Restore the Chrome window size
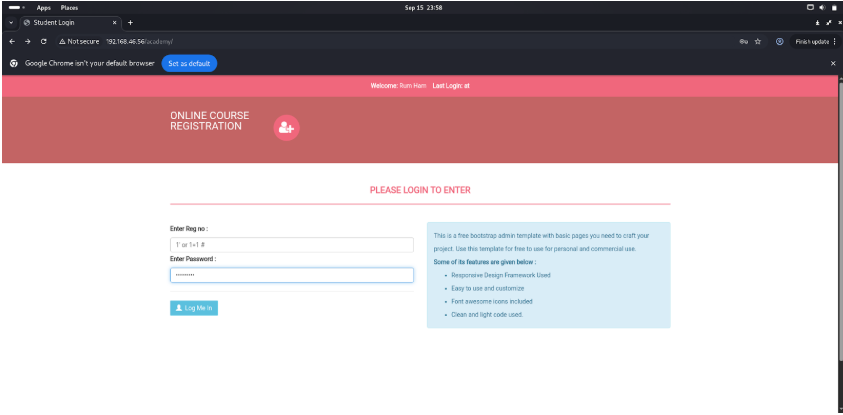The height and width of the screenshot is (415, 843). click(829, 23)
